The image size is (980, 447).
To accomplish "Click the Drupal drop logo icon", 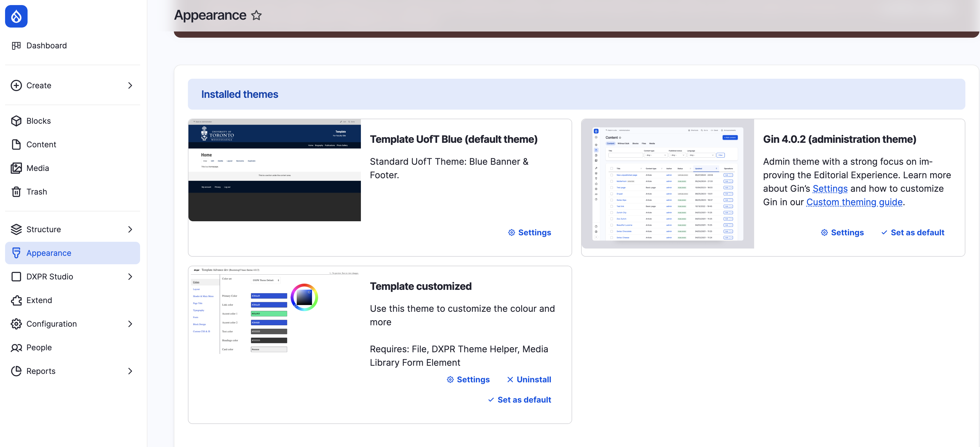I will pos(16,16).
